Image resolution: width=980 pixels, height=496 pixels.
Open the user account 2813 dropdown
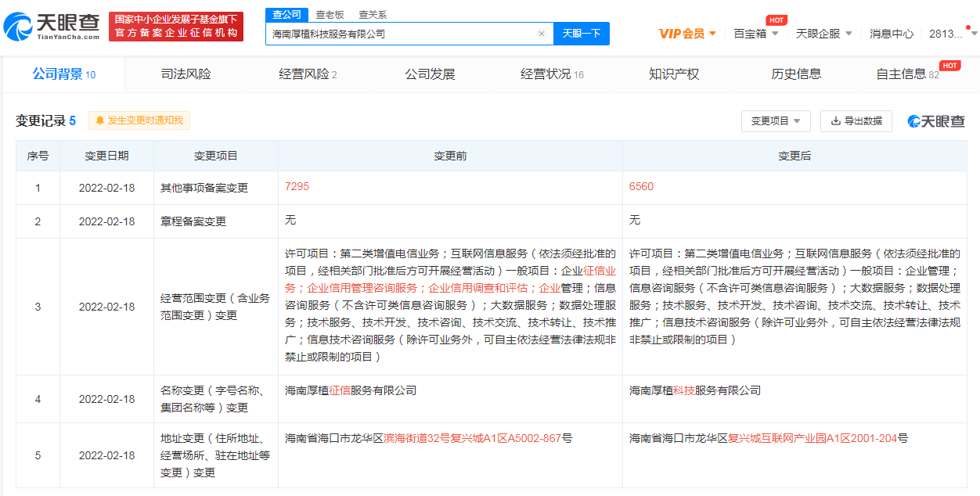(952, 34)
